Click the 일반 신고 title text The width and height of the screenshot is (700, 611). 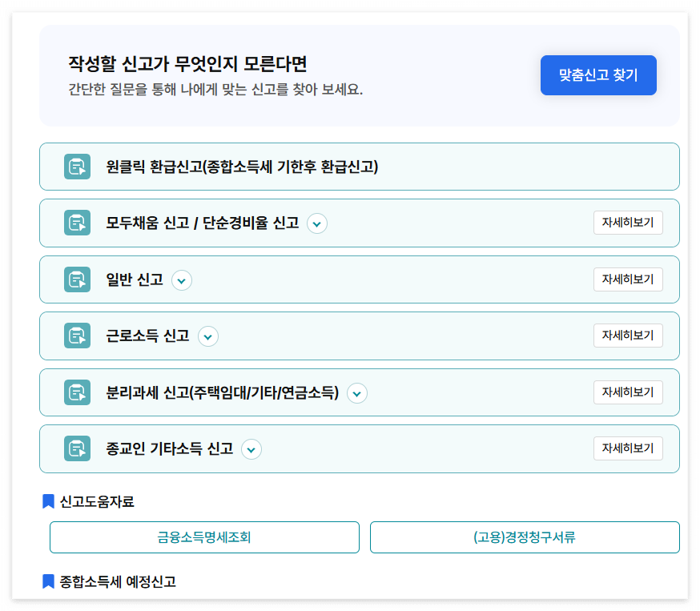pos(135,279)
